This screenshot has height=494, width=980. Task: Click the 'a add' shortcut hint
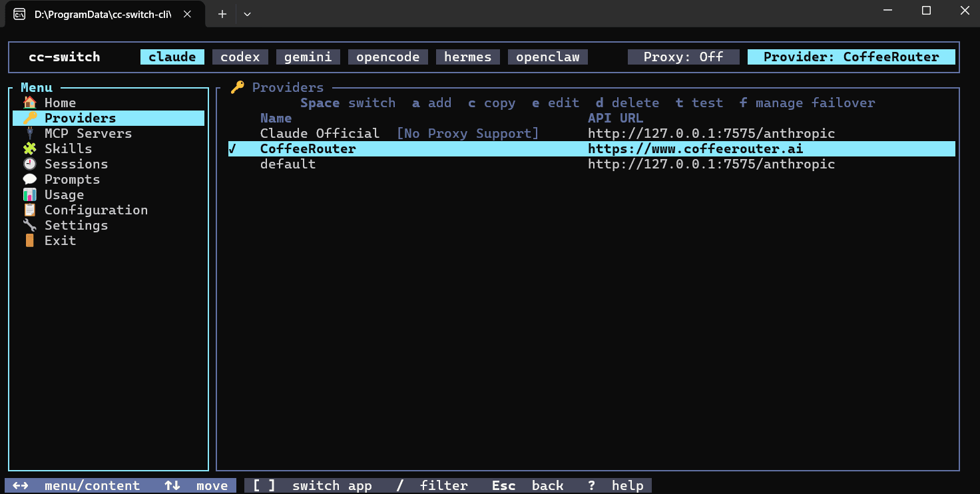431,103
